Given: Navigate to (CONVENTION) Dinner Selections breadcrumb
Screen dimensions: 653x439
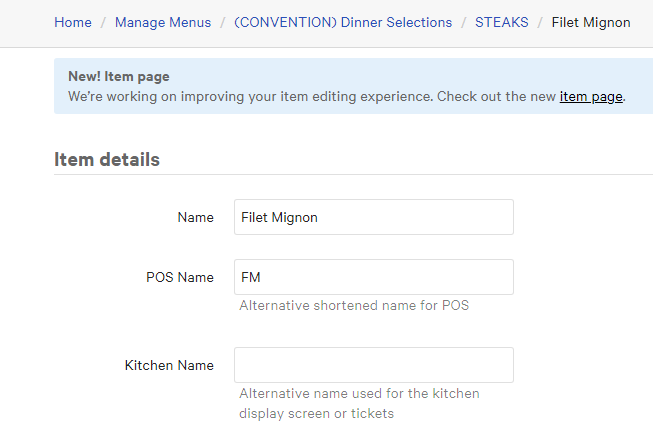Looking at the screenshot, I should coord(342,22).
